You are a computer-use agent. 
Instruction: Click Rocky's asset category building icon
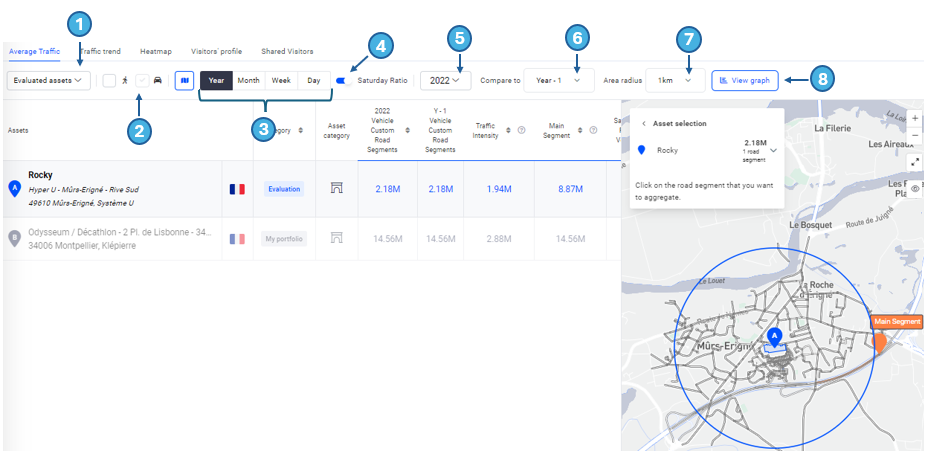337,189
